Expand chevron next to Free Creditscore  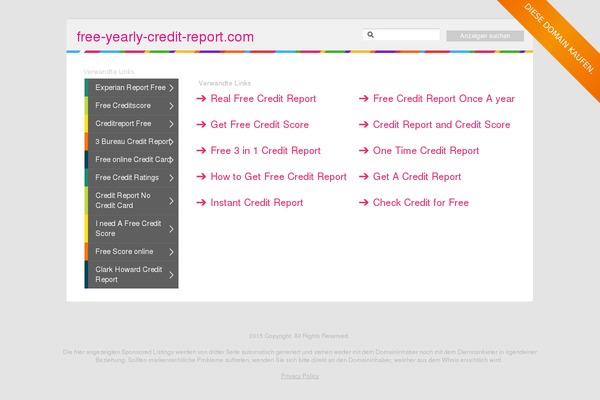pyautogui.click(x=171, y=106)
